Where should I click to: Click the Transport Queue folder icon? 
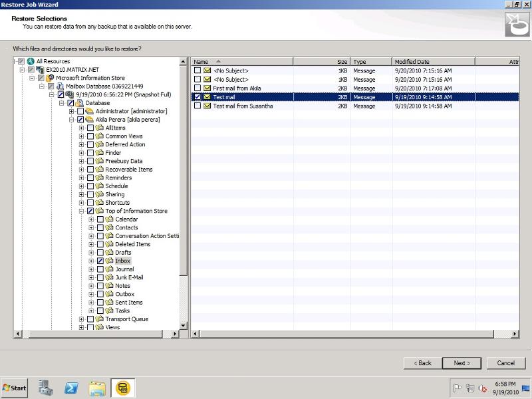100,319
